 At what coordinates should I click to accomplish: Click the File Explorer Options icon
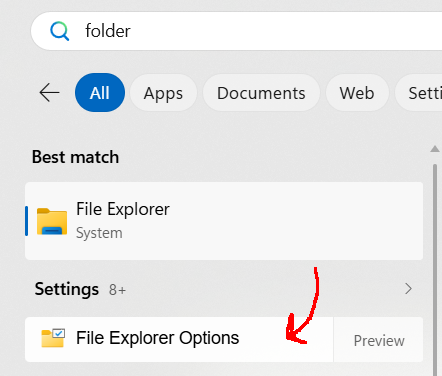pos(53,338)
